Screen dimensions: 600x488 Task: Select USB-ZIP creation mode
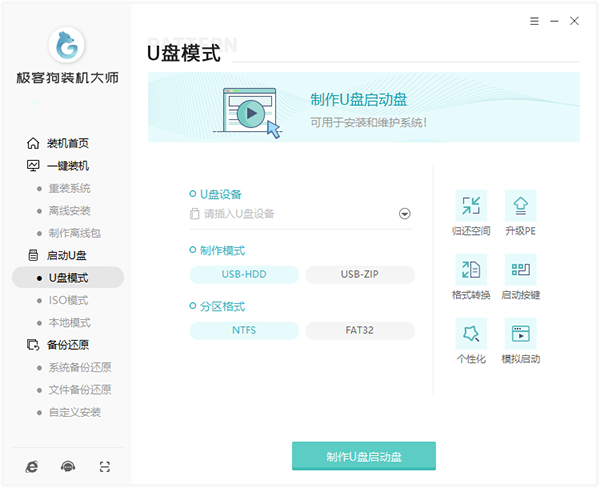[x=360, y=274]
